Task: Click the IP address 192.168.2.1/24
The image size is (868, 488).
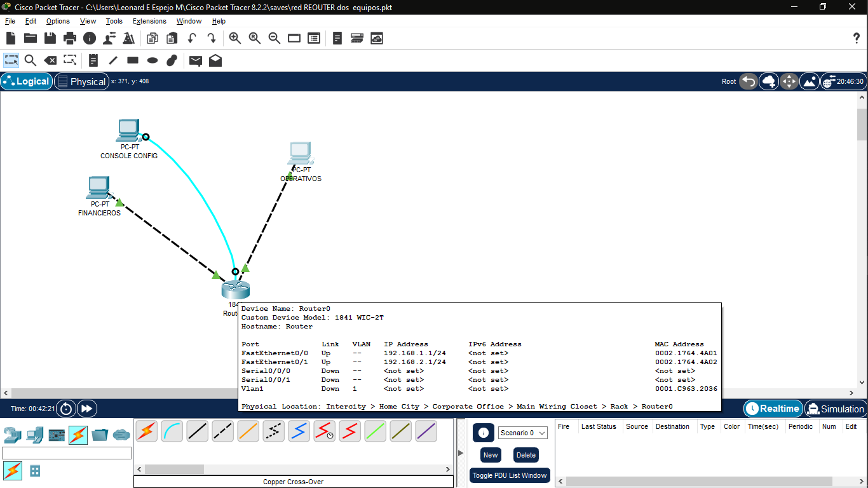Action: [x=415, y=362]
